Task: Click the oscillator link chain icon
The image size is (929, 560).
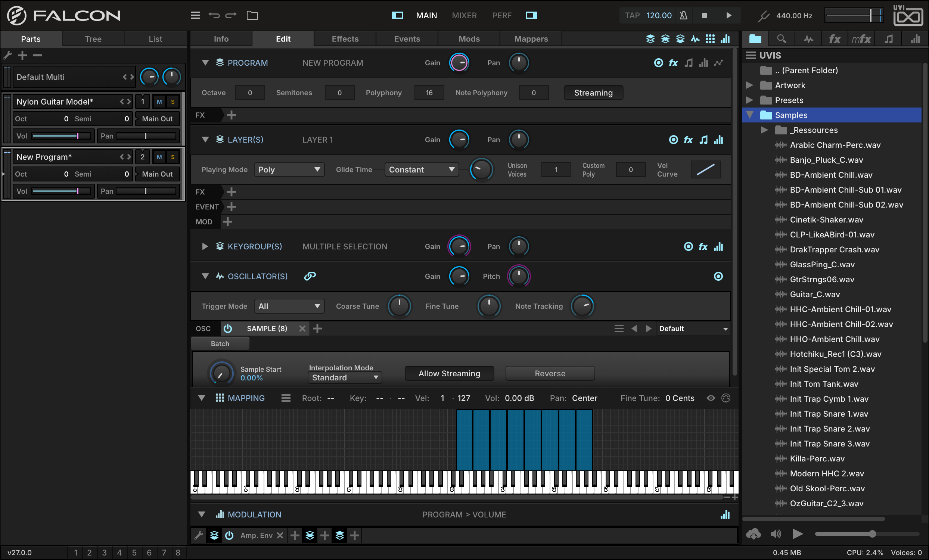Action: point(310,276)
